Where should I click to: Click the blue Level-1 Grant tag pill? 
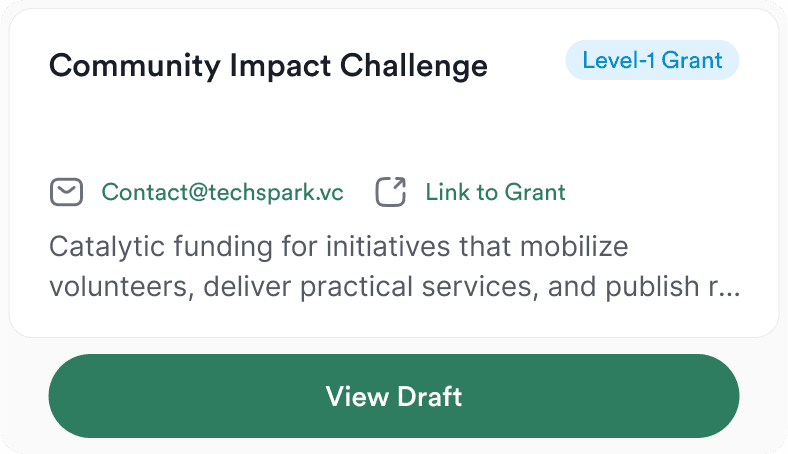pos(652,60)
